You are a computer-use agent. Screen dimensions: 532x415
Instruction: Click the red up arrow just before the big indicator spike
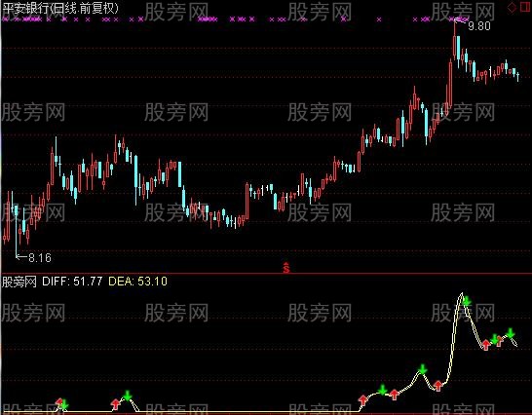pos(438,386)
